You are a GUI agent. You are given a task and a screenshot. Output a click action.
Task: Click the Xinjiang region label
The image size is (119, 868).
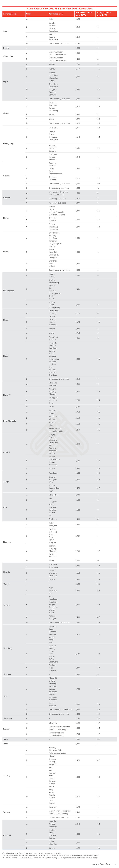click(x=7, y=775)
